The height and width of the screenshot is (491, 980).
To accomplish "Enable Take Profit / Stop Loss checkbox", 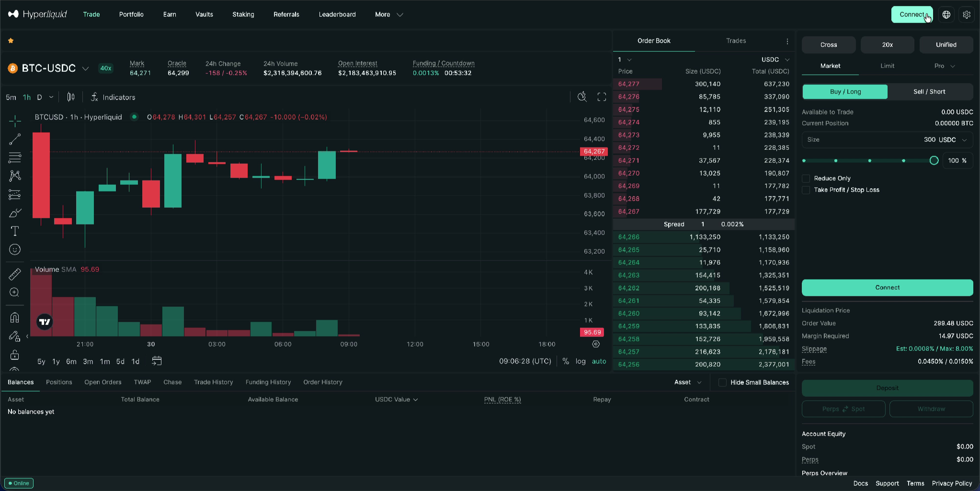I will pos(806,190).
